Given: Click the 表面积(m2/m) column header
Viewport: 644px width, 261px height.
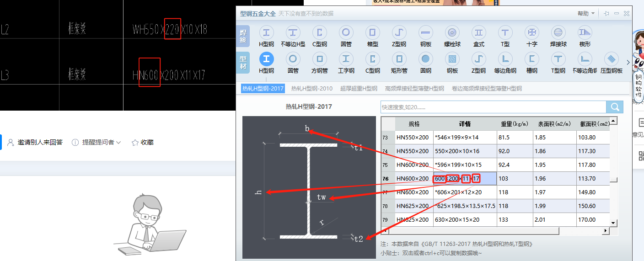Looking at the screenshot, I should [554, 124].
